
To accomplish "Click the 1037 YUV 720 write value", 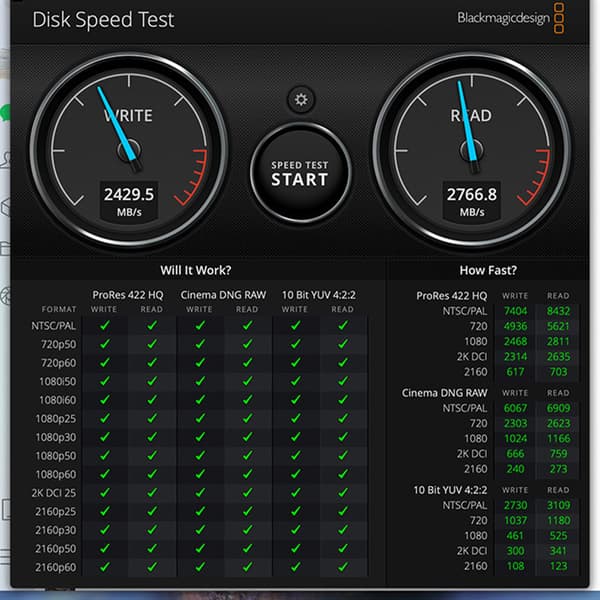I will (x=515, y=520).
